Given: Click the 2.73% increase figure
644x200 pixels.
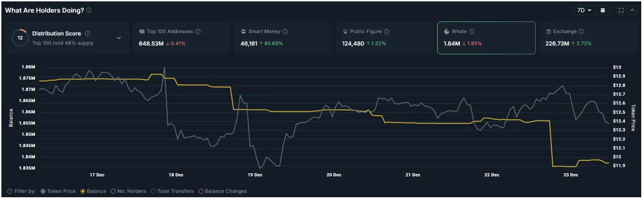Looking at the screenshot, I should click(584, 43).
